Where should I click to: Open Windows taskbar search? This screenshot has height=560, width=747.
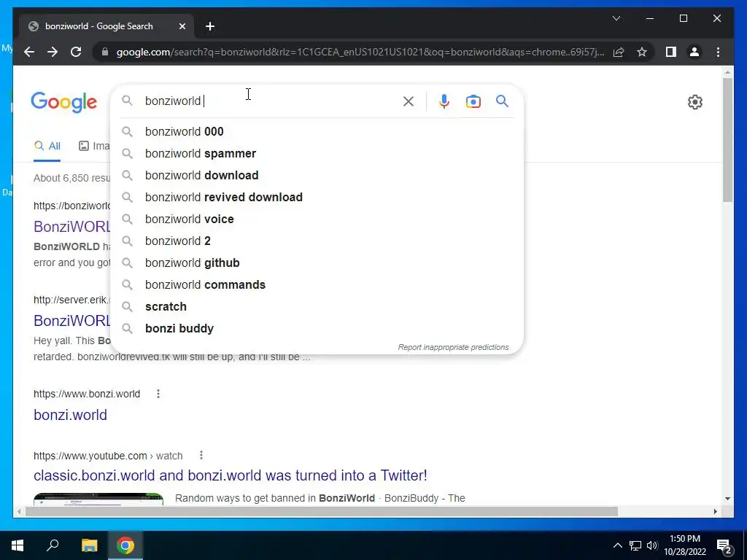tap(53, 545)
